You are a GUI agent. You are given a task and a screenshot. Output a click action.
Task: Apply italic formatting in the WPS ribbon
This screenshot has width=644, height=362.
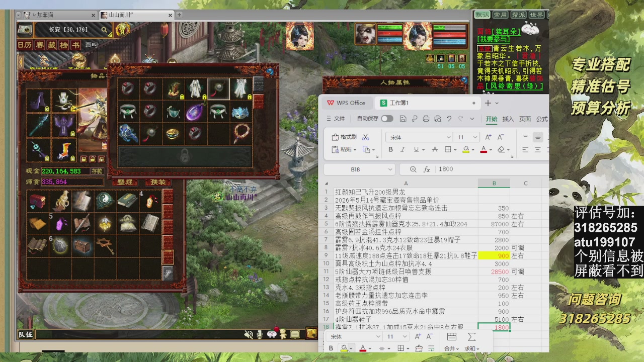click(403, 149)
